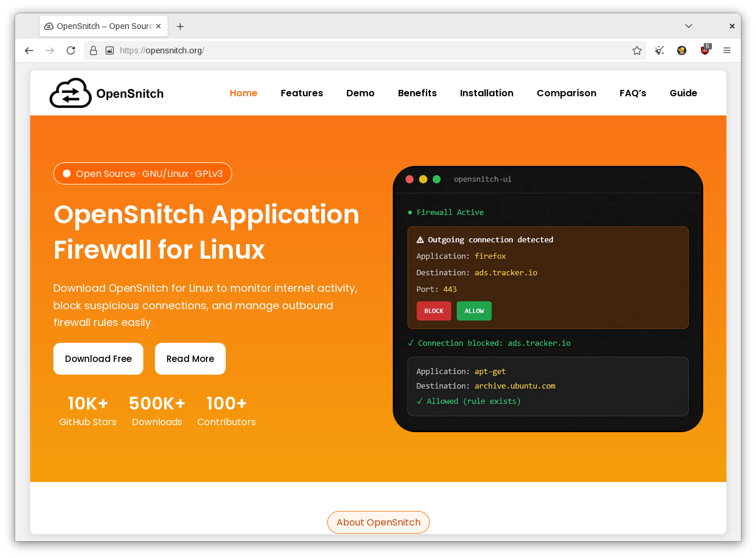Select the OpenSnitch – Open Source tab
This screenshot has width=756, height=558.
pos(104,26)
